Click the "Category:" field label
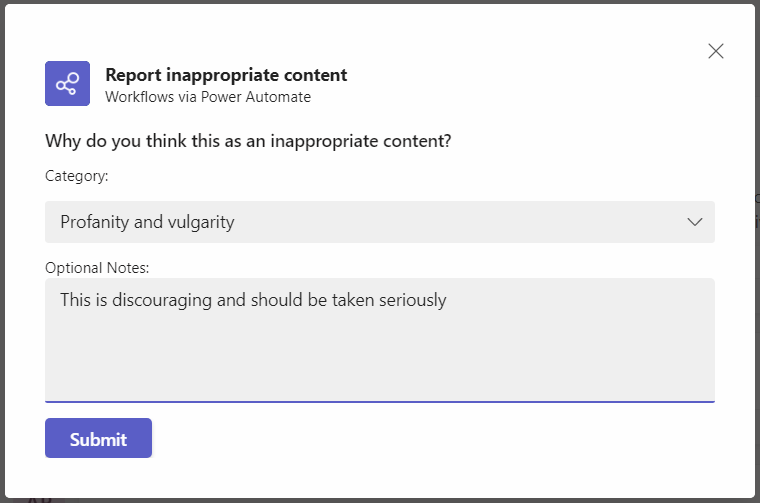Image resolution: width=760 pixels, height=503 pixels. click(77, 176)
